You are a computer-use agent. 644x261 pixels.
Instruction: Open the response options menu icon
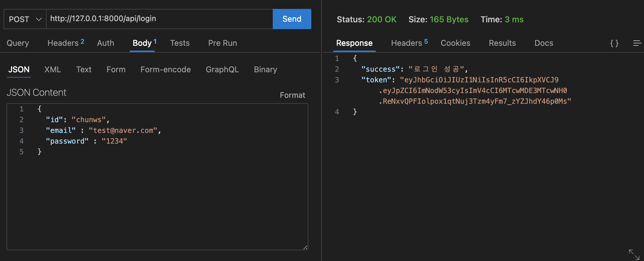pos(637,43)
